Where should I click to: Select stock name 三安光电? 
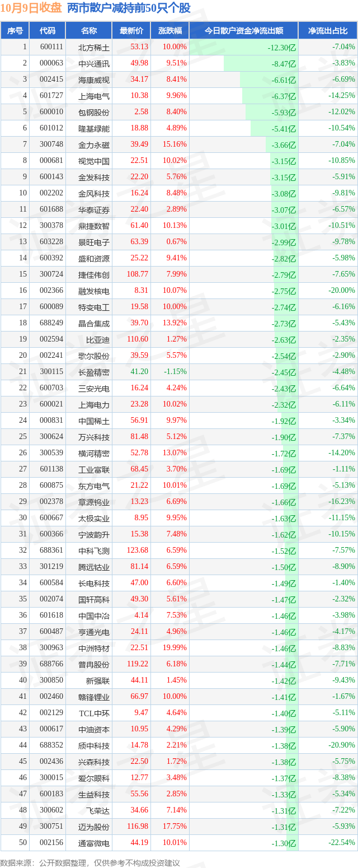coord(94,388)
